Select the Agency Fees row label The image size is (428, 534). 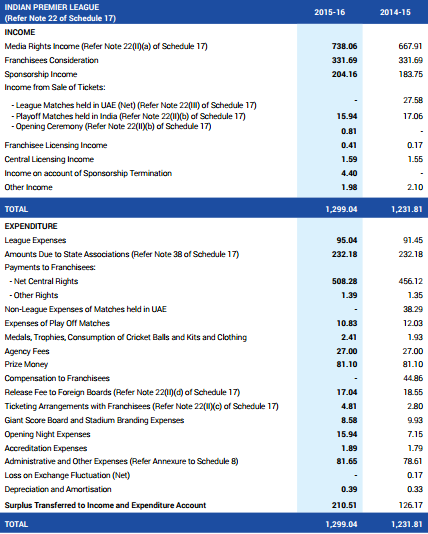pyautogui.click(x=27, y=351)
